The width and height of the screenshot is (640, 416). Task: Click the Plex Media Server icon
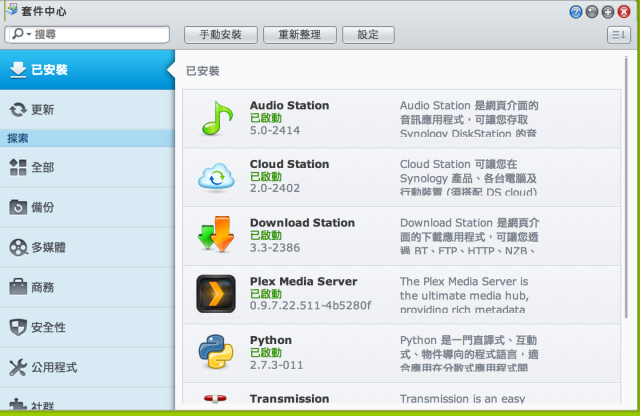[216, 294]
